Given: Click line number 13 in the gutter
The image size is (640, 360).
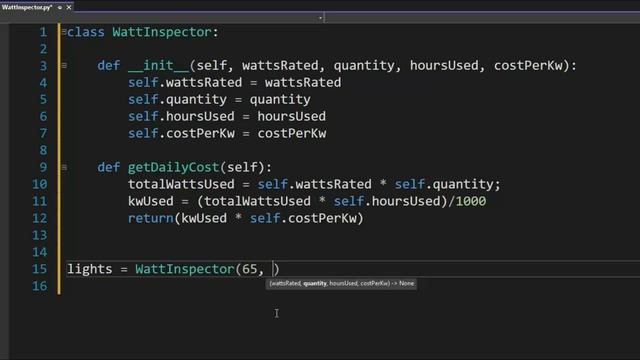Looking at the screenshot, I should [40, 235].
